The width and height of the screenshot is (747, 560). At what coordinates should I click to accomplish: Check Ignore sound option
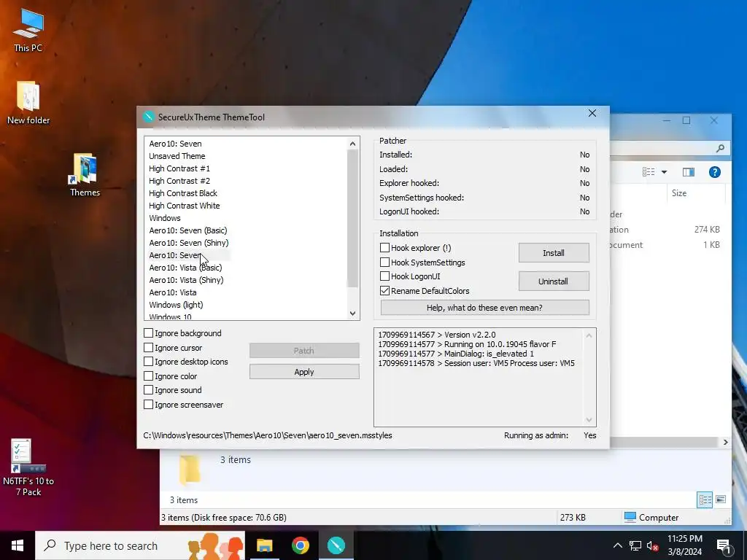click(149, 390)
